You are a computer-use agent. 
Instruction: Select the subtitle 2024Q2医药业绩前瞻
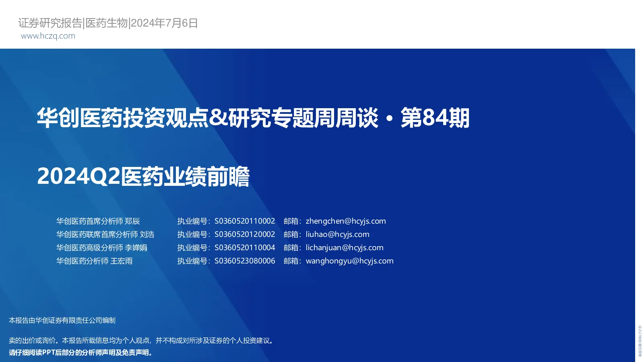[x=143, y=176]
